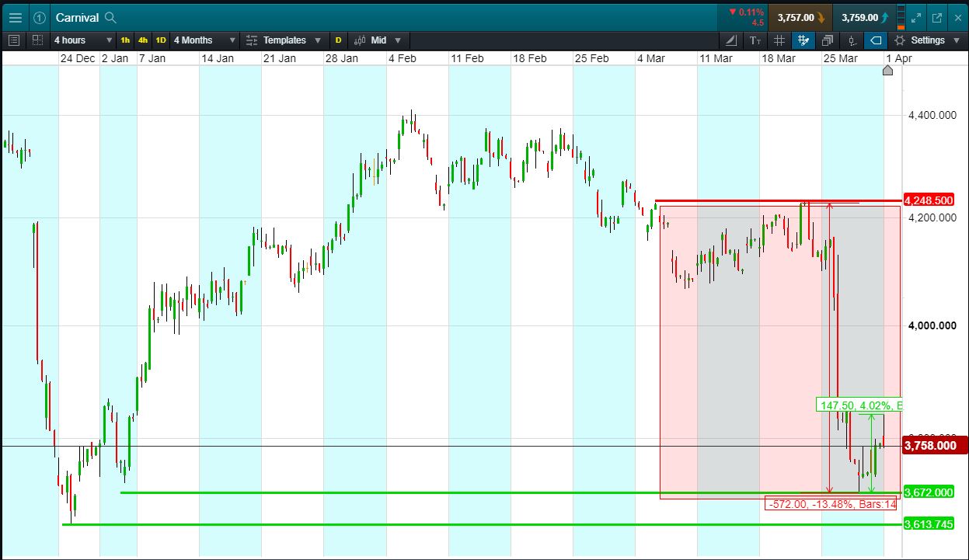Close the Carnival chart panel
This screenshot has height=560, width=969.
[x=957, y=17]
